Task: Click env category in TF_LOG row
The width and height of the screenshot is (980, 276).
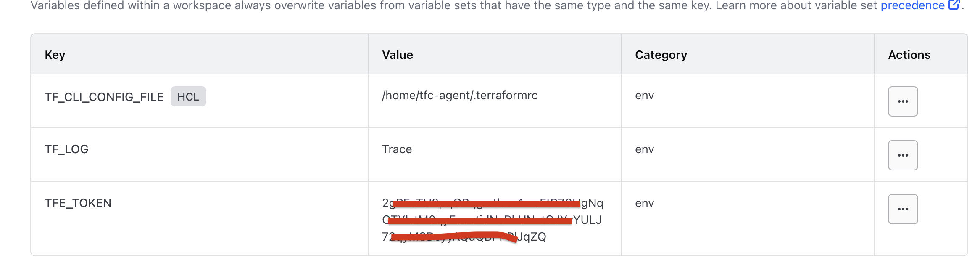Action: [x=644, y=149]
